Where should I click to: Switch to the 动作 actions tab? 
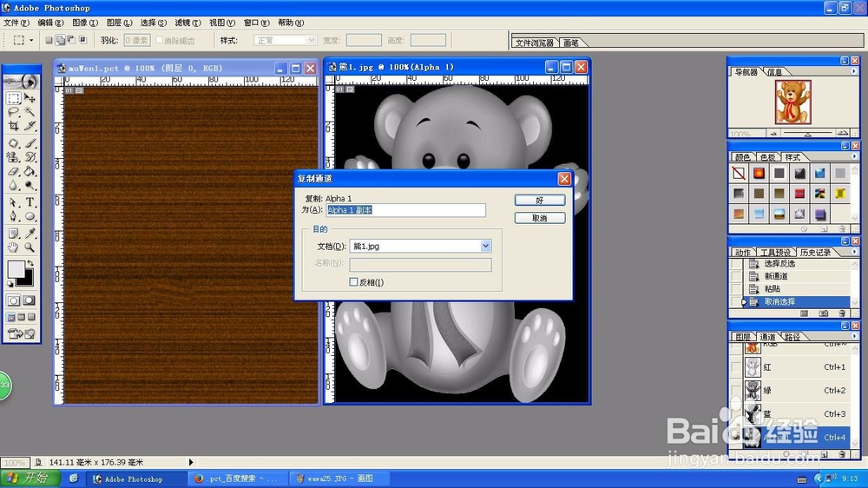coord(743,253)
